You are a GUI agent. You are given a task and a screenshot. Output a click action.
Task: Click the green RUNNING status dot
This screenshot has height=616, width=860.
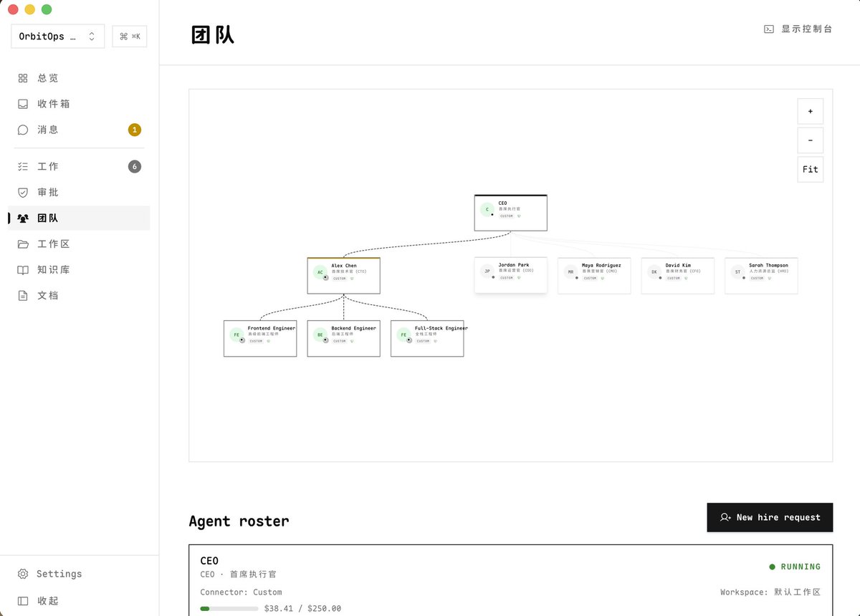(772, 567)
